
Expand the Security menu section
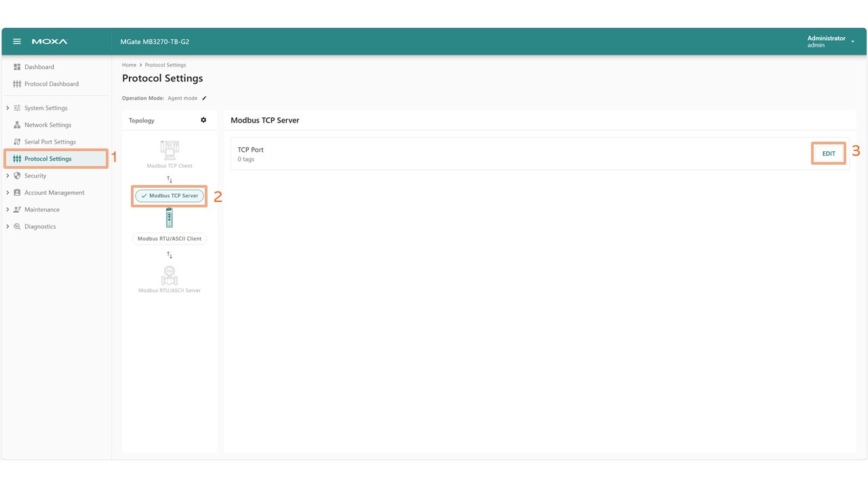coord(7,176)
